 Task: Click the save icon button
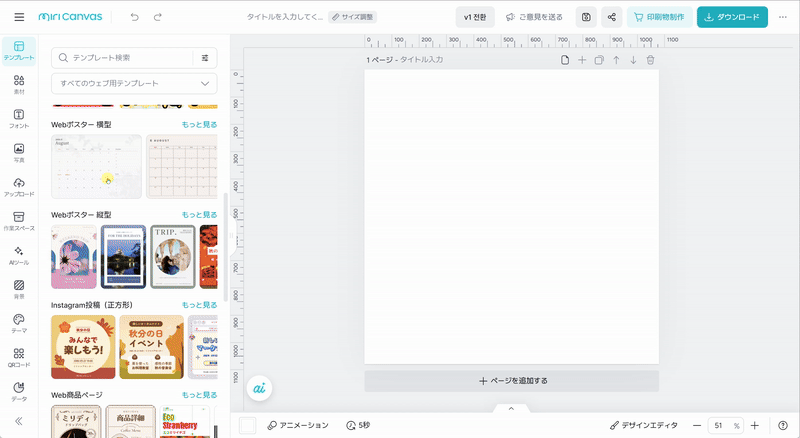pyautogui.click(x=586, y=17)
